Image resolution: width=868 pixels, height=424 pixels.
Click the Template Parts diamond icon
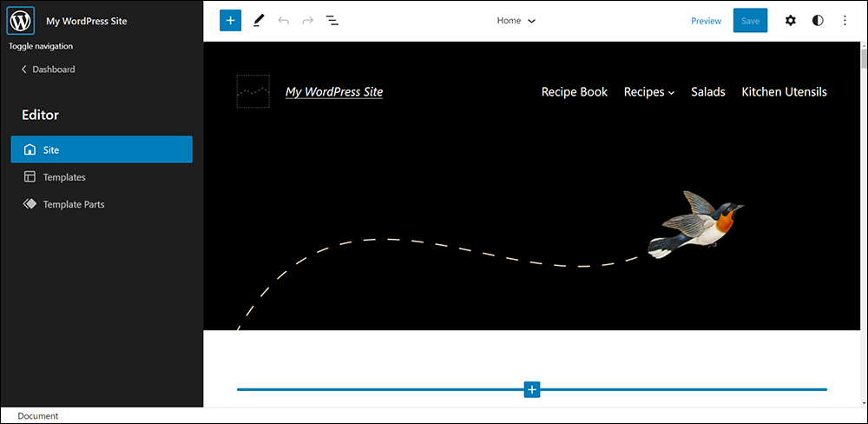(x=30, y=204)
